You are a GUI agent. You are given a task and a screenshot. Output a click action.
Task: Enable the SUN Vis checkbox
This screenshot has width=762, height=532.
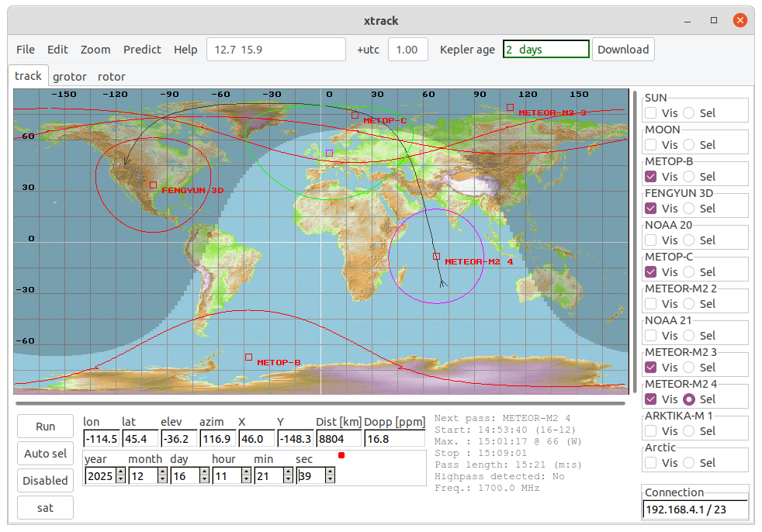coord(651,113)
